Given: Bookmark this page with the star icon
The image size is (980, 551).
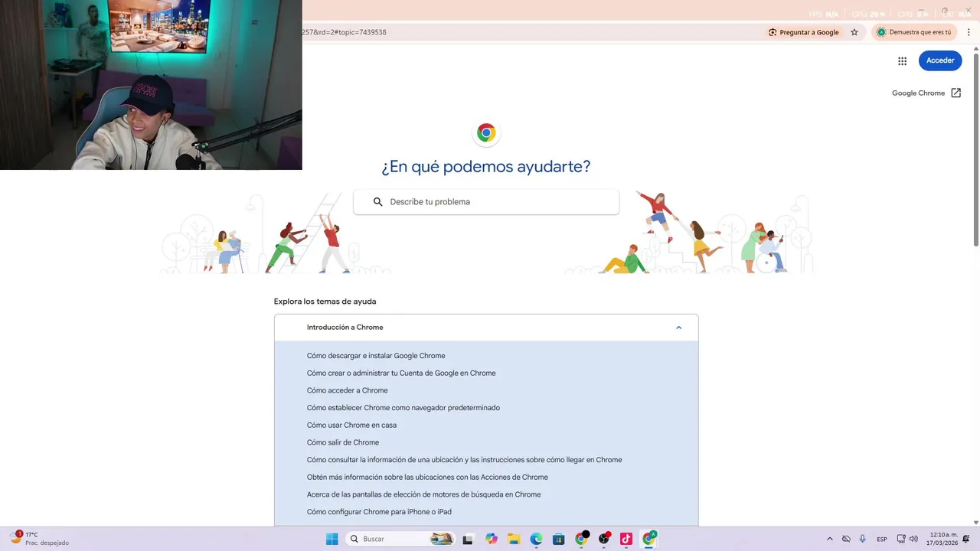Looking at the screenshot, I should [x=854, y=32].
